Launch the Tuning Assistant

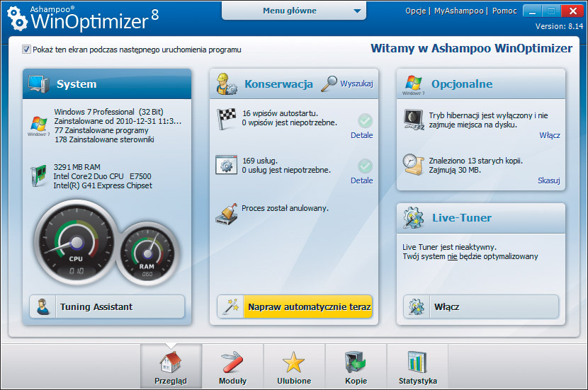pos(106,306)
